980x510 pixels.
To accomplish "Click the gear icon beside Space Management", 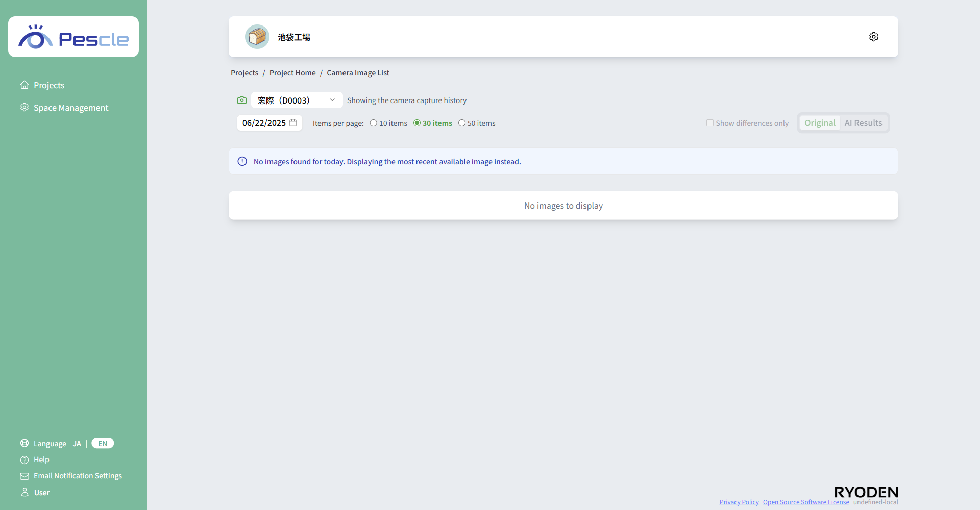I will [24, 107].
